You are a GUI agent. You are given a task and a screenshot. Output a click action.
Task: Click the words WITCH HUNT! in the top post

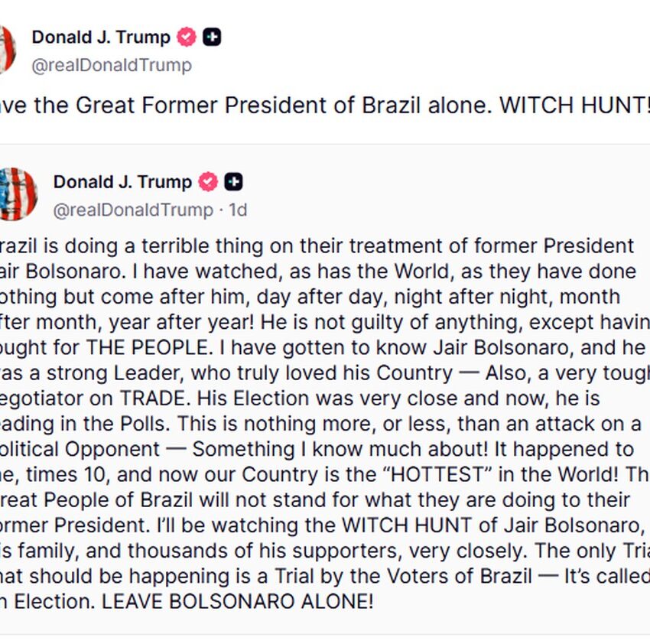pos(574,106)
